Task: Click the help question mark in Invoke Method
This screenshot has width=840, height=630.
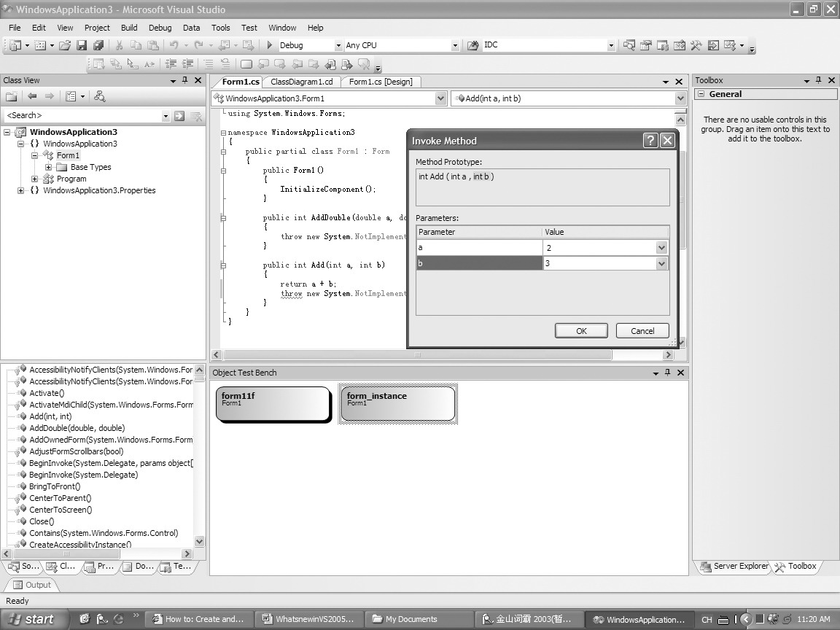Action: [650, 141]
